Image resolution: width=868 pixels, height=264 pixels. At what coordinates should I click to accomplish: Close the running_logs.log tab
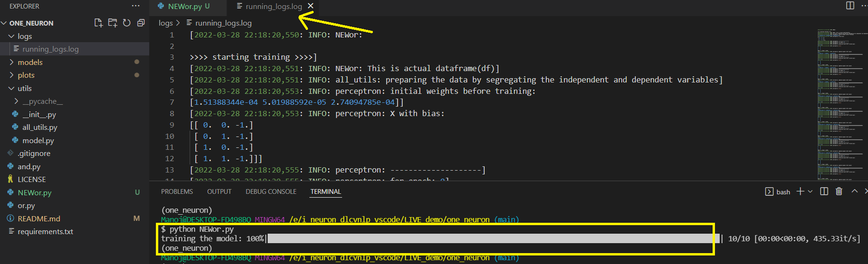pos(310,6)
